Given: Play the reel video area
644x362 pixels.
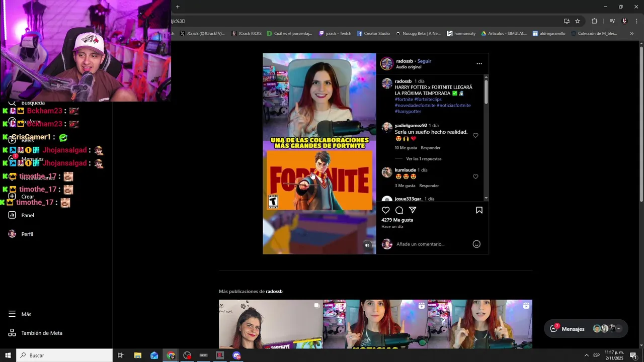Looking at the screenshot, I should point(319,153).
